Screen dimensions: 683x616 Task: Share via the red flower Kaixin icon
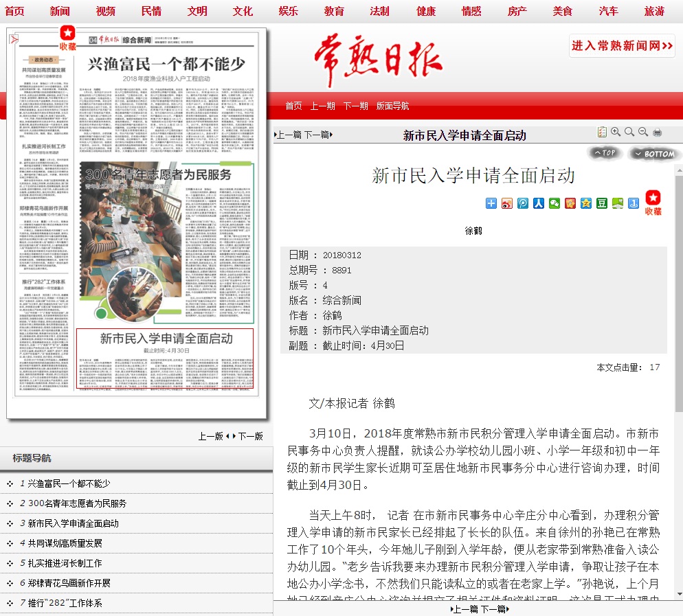click(570, 203)
